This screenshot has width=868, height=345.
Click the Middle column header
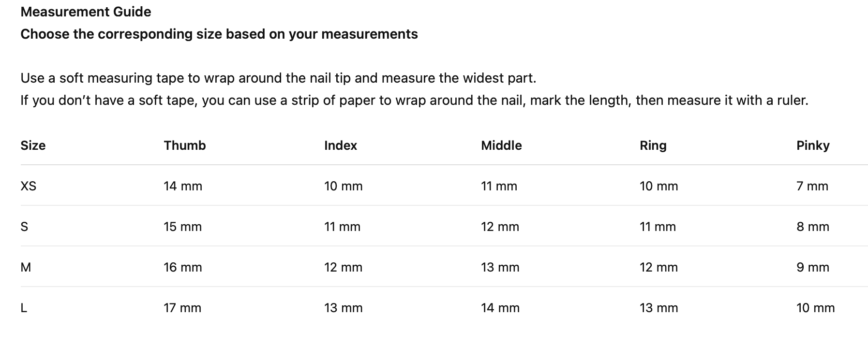[x=501, y=145]
